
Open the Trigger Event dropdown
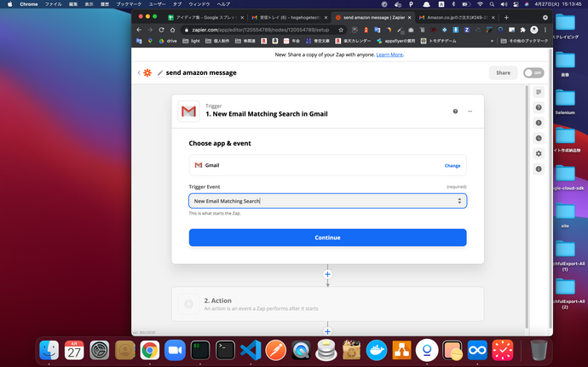[x=327, y=201]
